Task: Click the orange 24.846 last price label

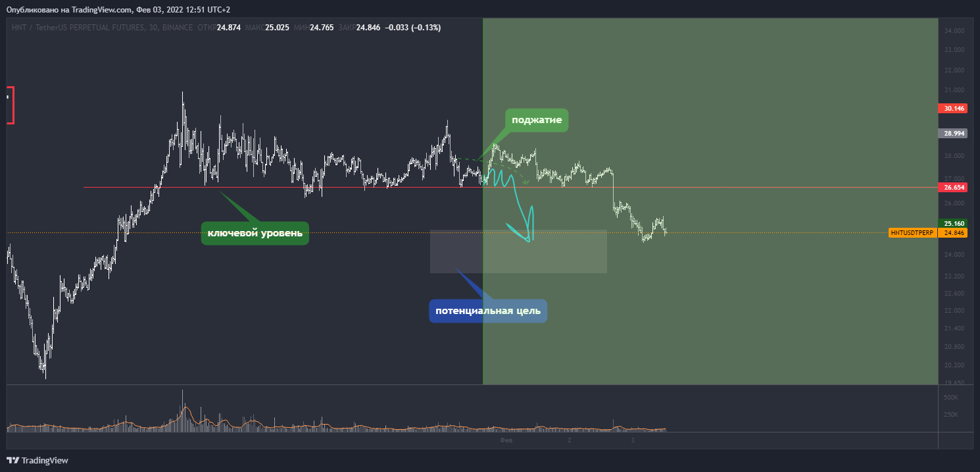Action: [954, 232]
